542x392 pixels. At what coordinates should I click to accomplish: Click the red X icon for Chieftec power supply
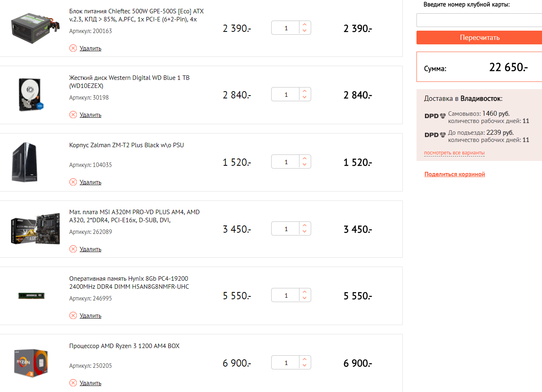tap(73, 48)
